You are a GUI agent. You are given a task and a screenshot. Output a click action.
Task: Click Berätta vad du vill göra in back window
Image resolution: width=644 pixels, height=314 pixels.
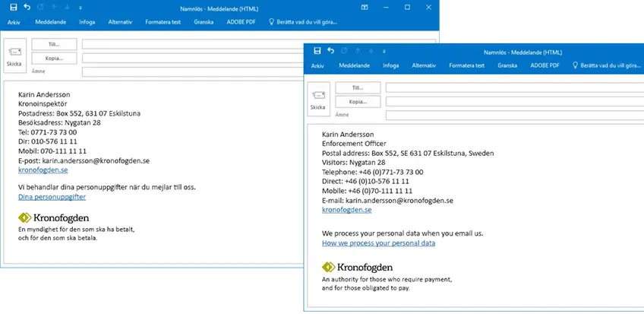pos(303,22)
